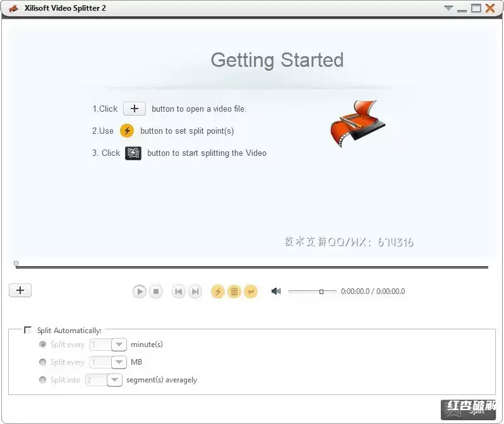Enable Split Automatically checkbox

point(28,330)
